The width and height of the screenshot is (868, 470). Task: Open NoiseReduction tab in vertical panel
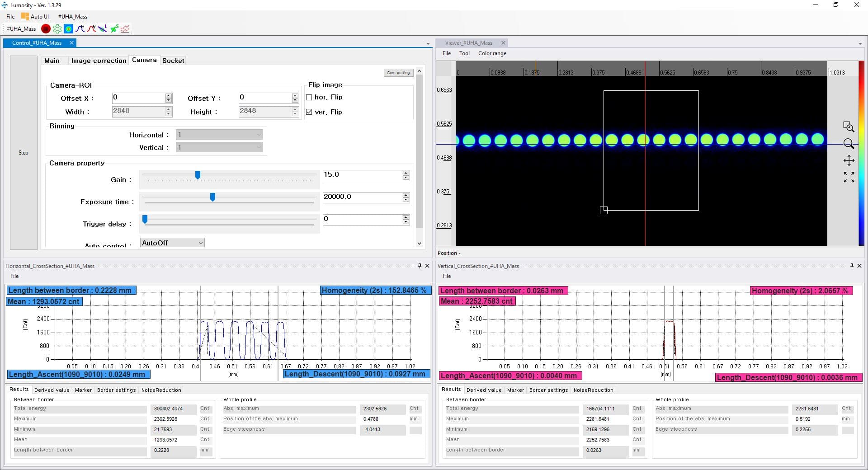click(x=593, y=390)
